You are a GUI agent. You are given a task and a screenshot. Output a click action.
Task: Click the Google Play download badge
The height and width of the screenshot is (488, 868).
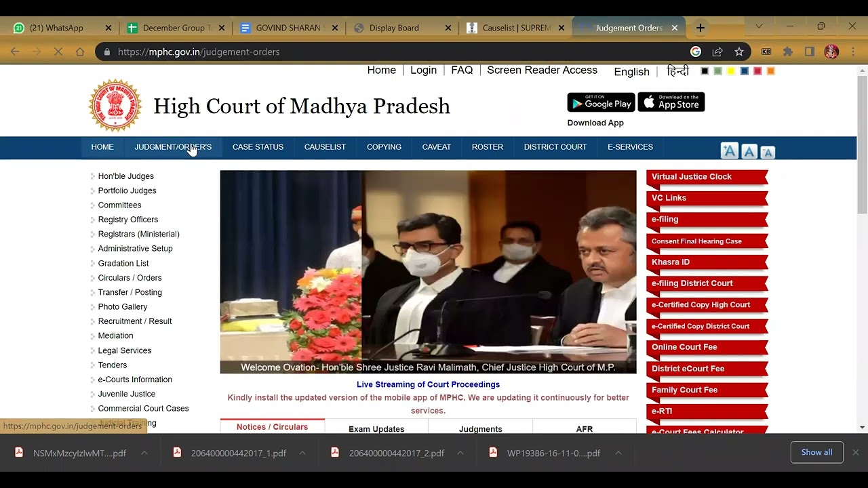coord(601,102)
